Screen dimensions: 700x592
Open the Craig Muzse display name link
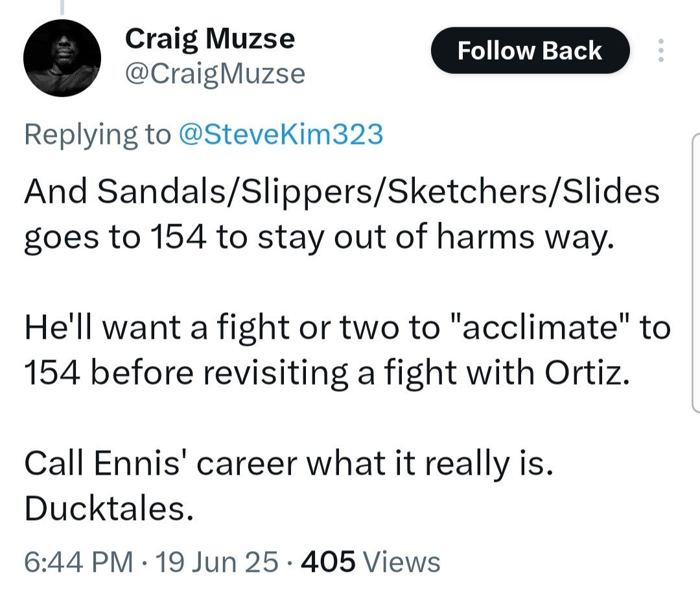pos(209,40)
